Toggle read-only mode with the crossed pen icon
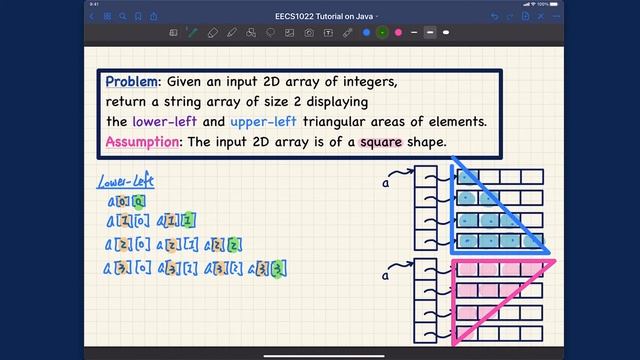640x360 pixels. pos(541,16)
